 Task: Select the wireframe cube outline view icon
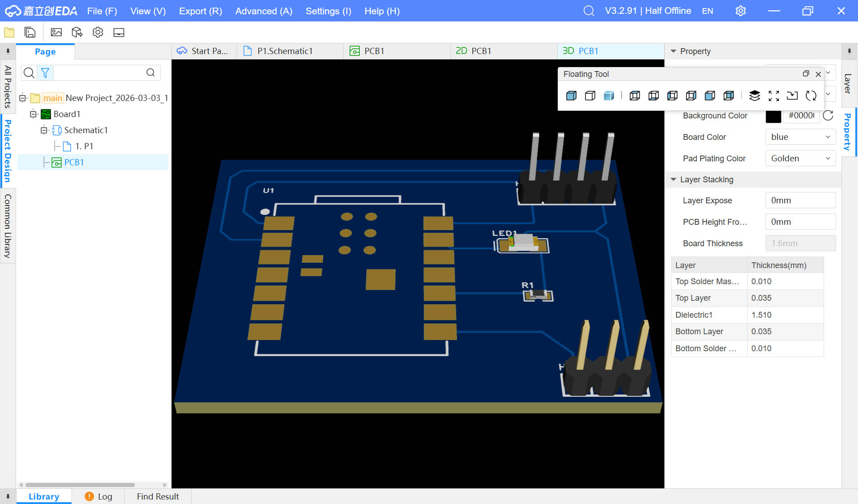tap(590, 96)
